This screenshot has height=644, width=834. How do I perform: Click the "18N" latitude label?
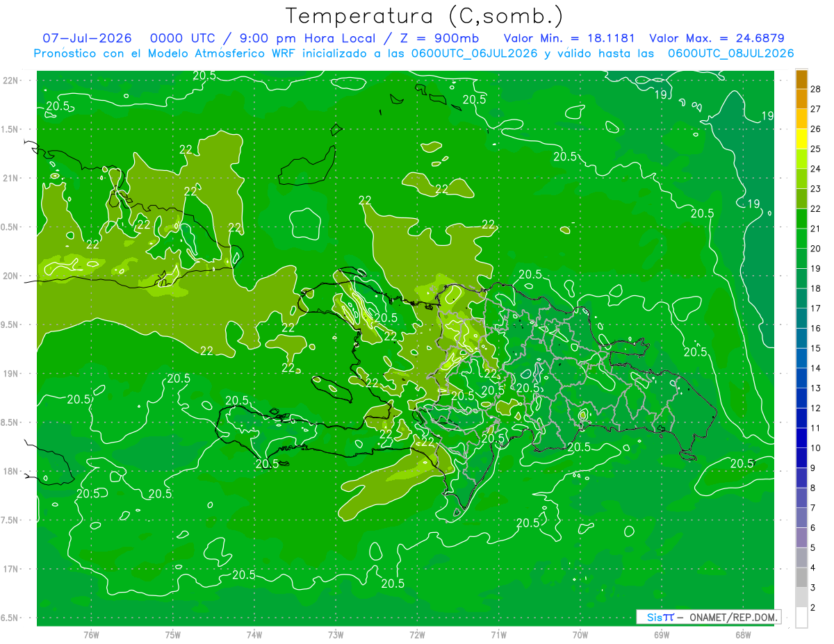[x=12, y=472]
